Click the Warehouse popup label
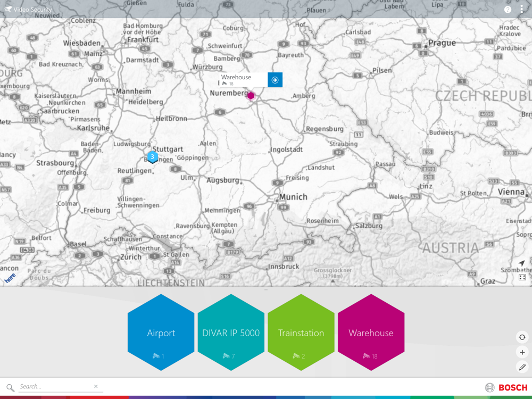532x399 pixels. pyautogui.click(x=236, y=77)
